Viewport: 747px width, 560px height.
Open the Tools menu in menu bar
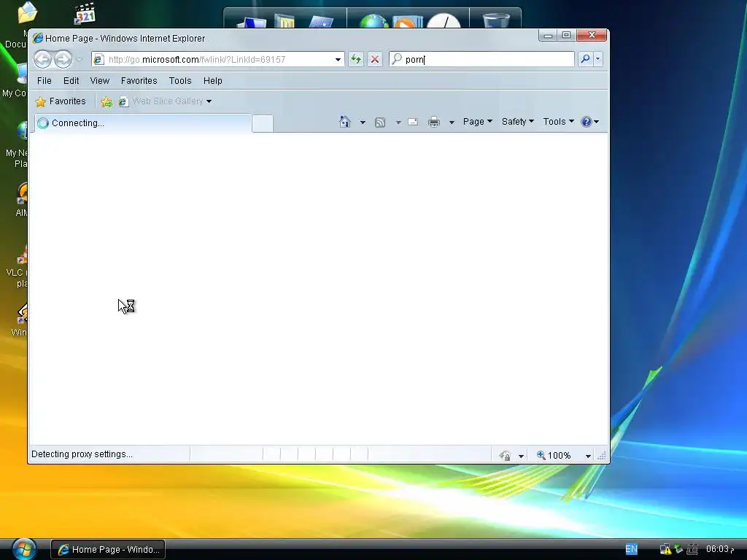[x=180, y=80]
